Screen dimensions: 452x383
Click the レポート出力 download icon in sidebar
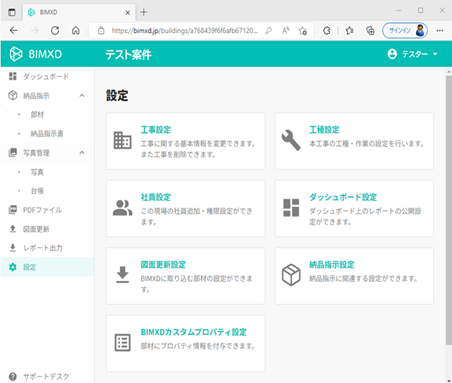click(13, 248)
